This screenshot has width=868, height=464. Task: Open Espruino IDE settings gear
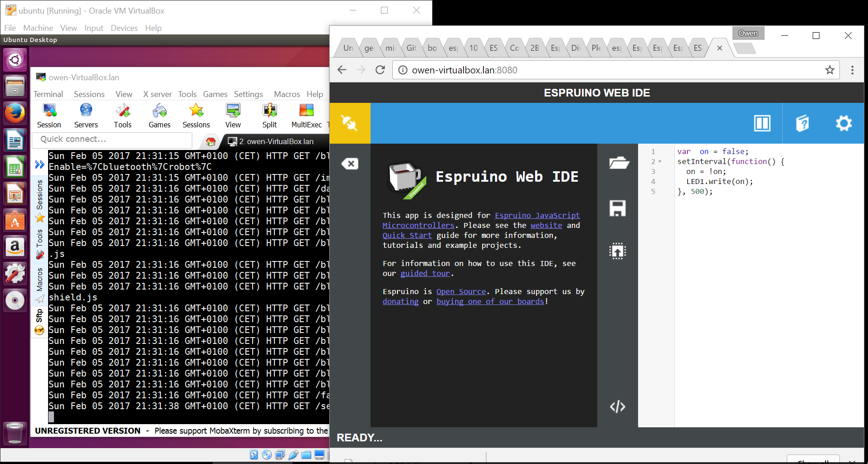click(844, 123)
